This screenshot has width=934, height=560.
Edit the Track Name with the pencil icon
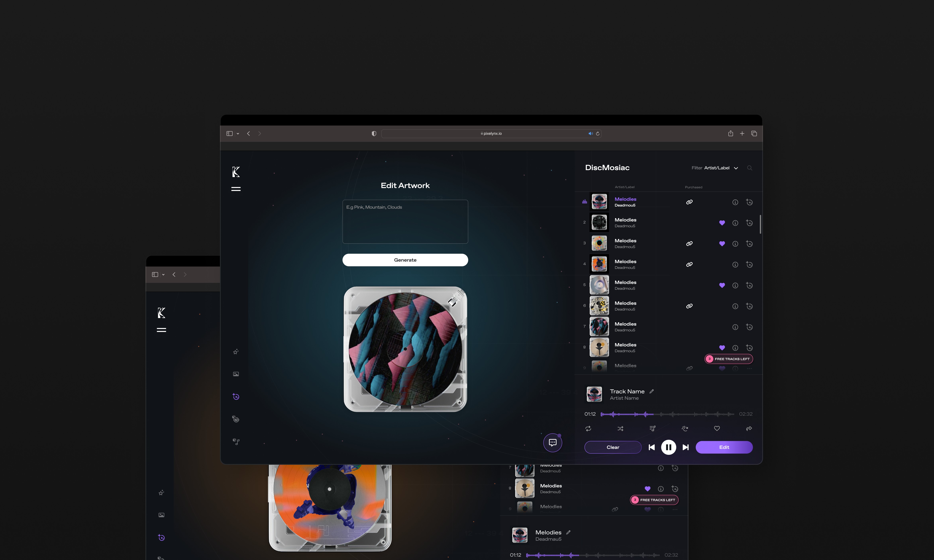coord(652,391)
